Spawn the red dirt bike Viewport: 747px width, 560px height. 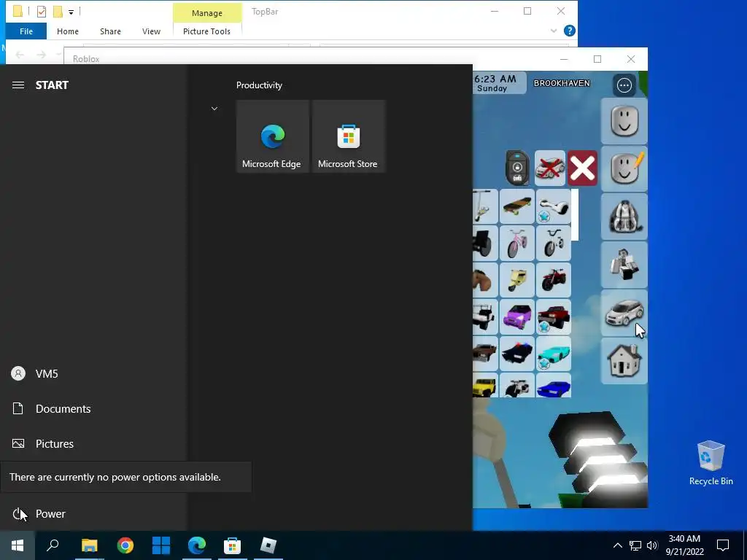[x=553, y=280]
